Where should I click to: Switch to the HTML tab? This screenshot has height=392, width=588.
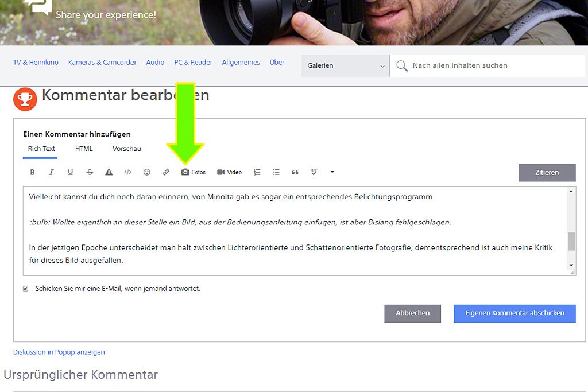(x=84, y=148)
